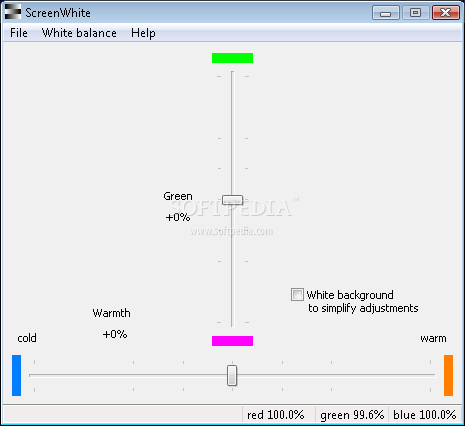The width and height of the screenshot is (465, 426).
Task: Close the ScreenWhite window
Action: [x=446, y=13]
